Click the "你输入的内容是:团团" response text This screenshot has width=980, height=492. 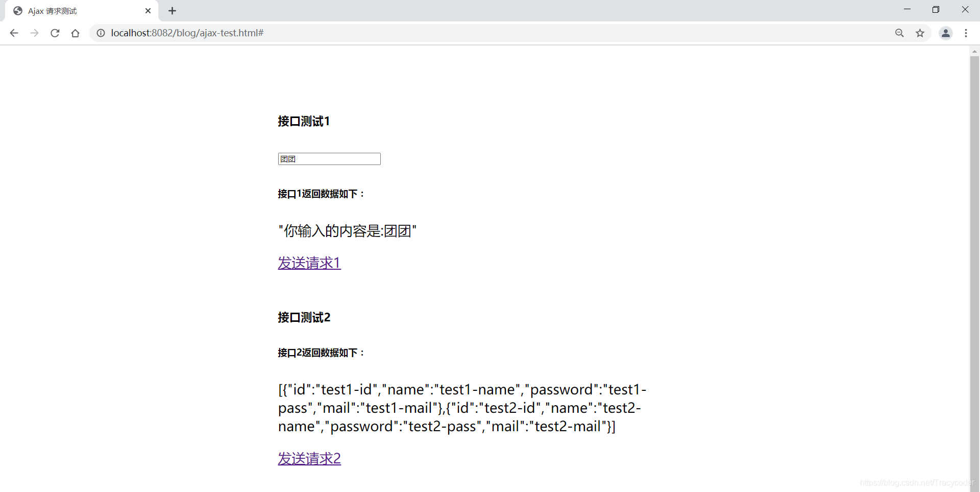tap(348, 231)
